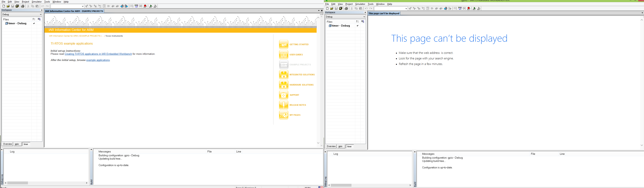The image size is (644, 188).
Task: Click the Print icon in the gpio window
Action: 346,8
